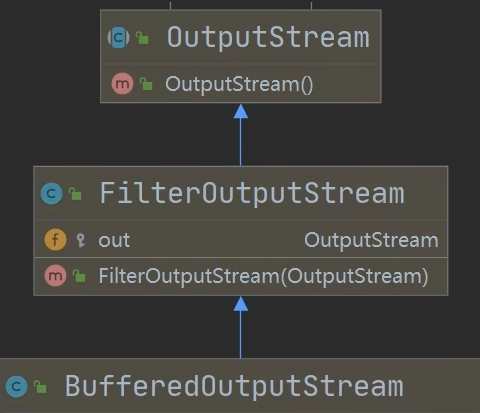The image size is (480, 413).
Task: Select the OutputStream() constructor row
Action: click(x=241, y=84)
